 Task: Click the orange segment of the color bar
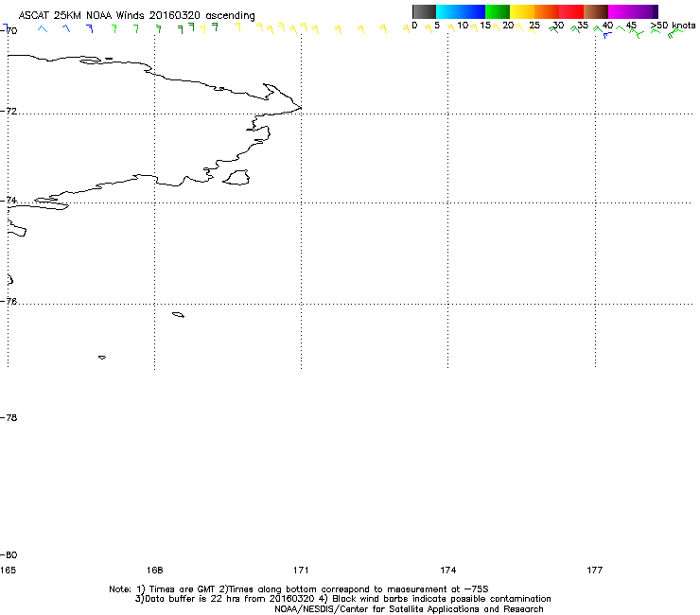point(547,11)
